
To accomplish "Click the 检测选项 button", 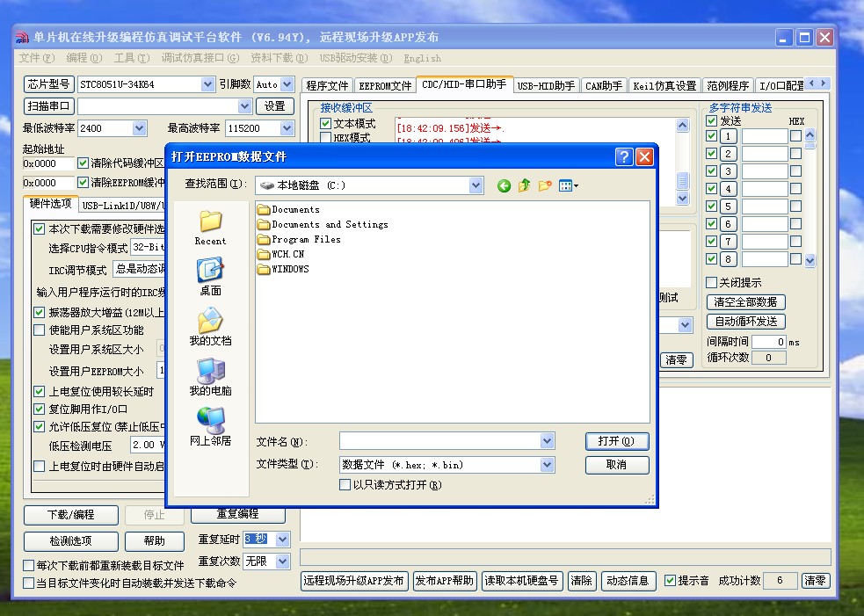I will coord(71,541).
